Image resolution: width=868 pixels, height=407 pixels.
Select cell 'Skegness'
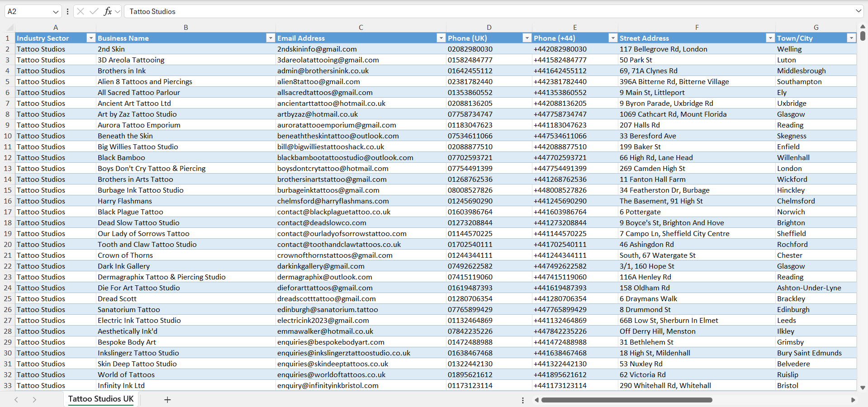pos(816,136)
